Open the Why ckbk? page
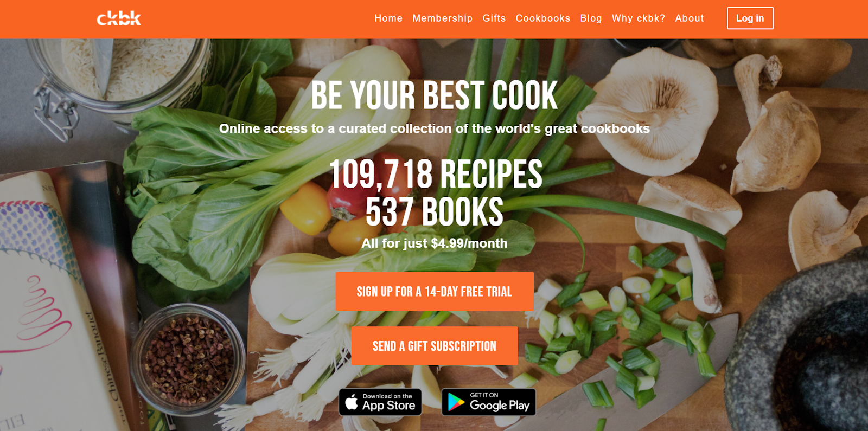 coord(639,18)
